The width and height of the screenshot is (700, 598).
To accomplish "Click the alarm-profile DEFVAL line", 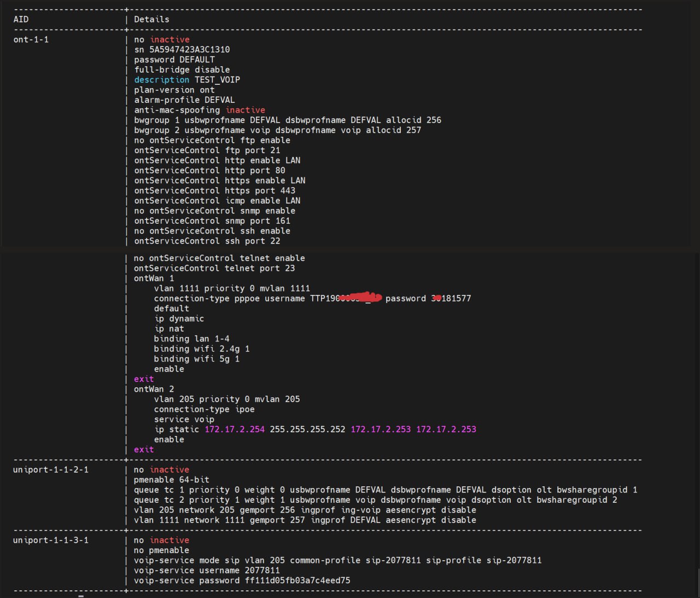I will pos(184,100).
